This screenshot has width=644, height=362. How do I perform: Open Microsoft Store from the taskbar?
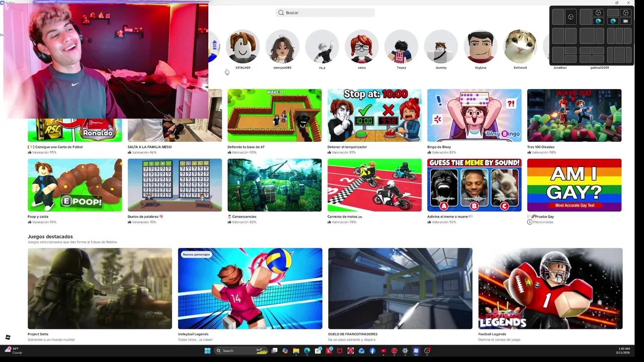pos(318,350)
